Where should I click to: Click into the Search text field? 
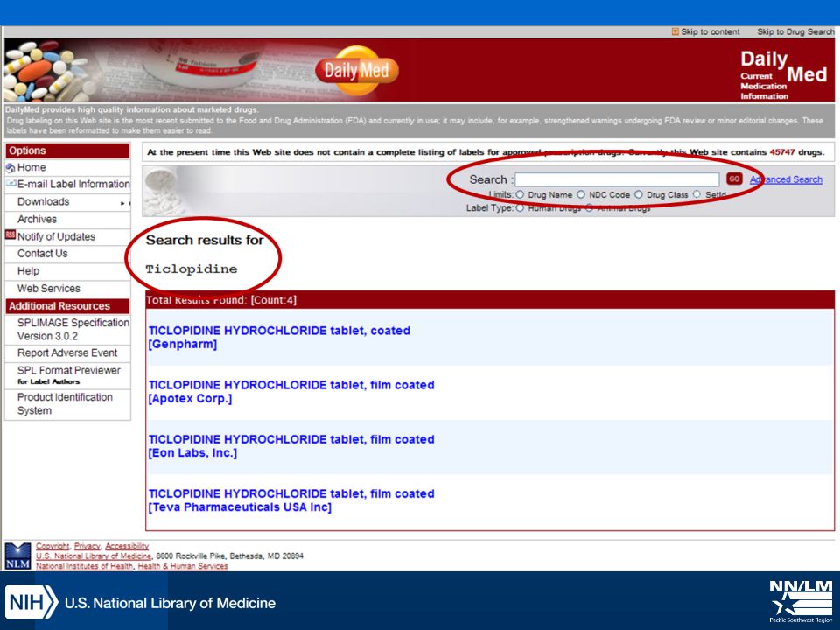(x=617, y=179)
